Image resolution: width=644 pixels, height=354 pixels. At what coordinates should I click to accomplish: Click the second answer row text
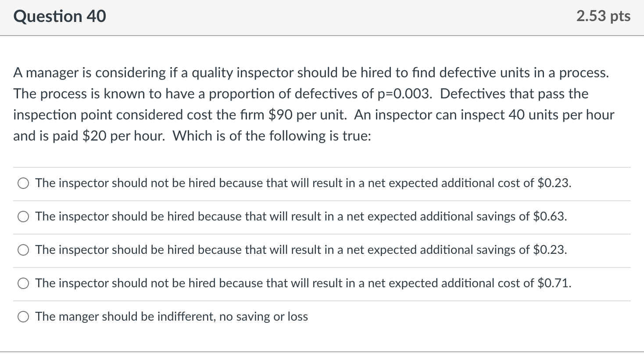(x=301, y=217)
